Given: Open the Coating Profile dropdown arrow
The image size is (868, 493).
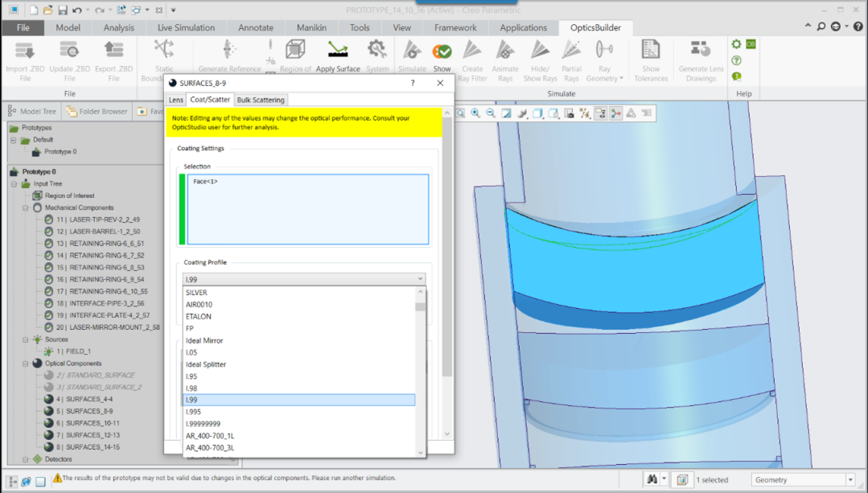Looking at the screenshot, I should pos(420,279).
